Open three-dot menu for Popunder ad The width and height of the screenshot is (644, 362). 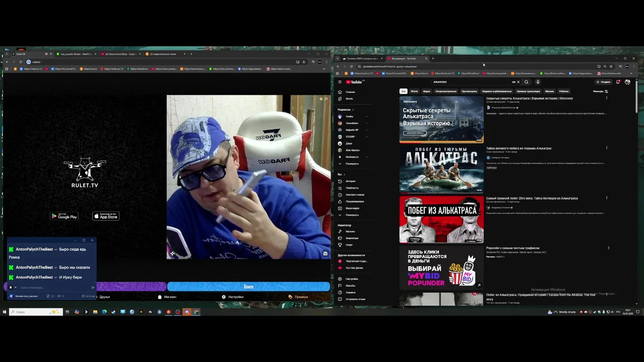[x=609, y=248]
